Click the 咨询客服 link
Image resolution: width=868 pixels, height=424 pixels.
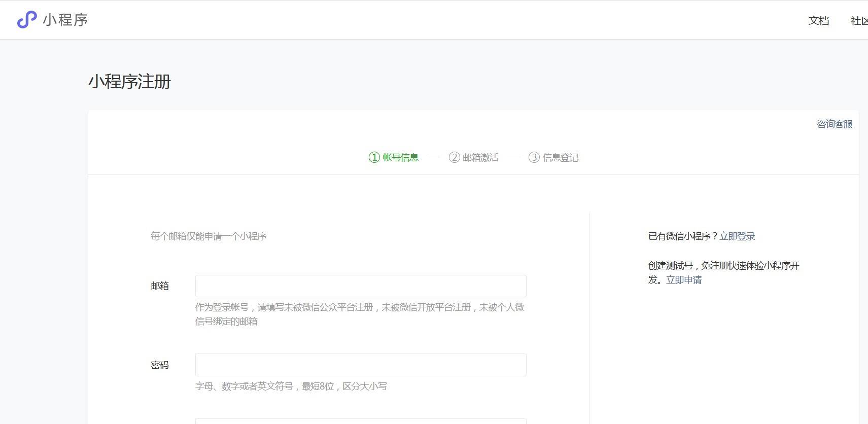coord(834,124)
